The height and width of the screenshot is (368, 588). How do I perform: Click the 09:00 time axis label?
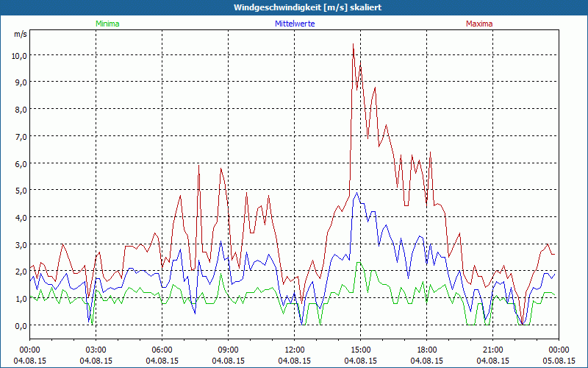pyautogui.click(x=228, y=350)
